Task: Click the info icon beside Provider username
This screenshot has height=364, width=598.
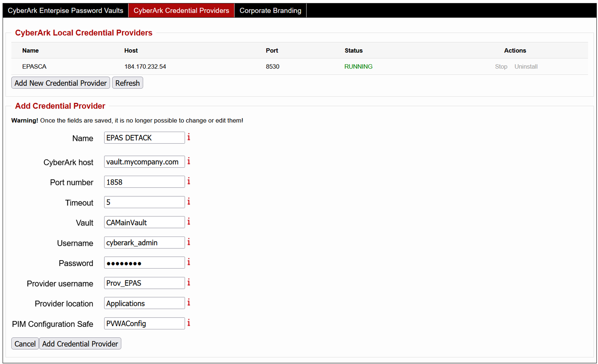Action: [189, 283]
